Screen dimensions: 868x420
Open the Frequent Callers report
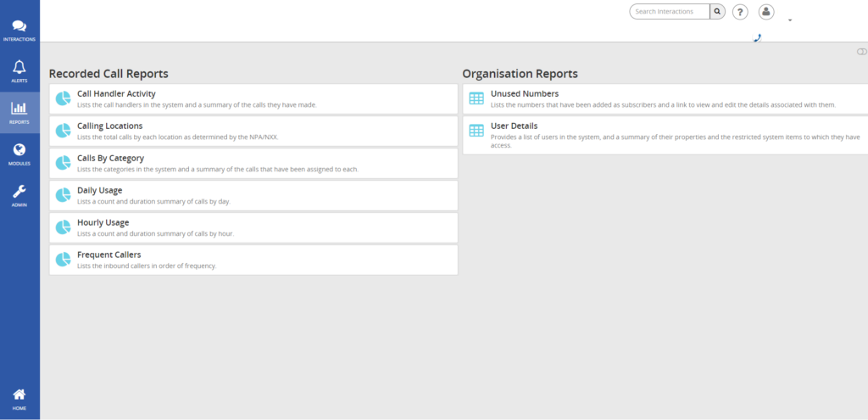pos(253,260)
